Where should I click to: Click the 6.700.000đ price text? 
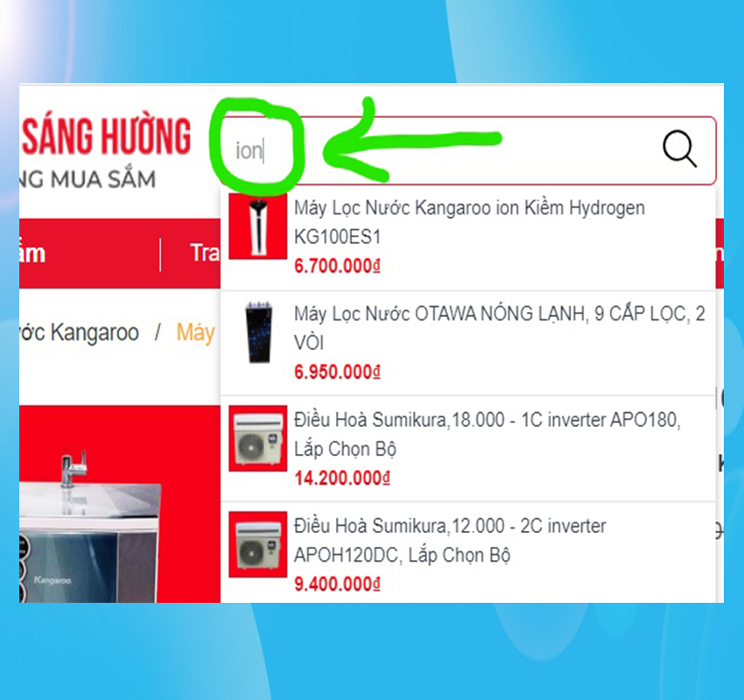337,266
